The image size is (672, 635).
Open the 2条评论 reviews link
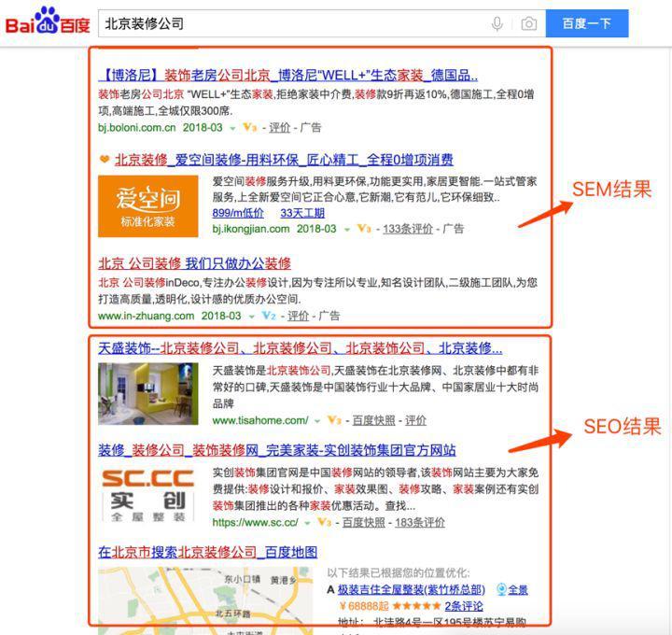pyautogui.click(x=464, y=606)
